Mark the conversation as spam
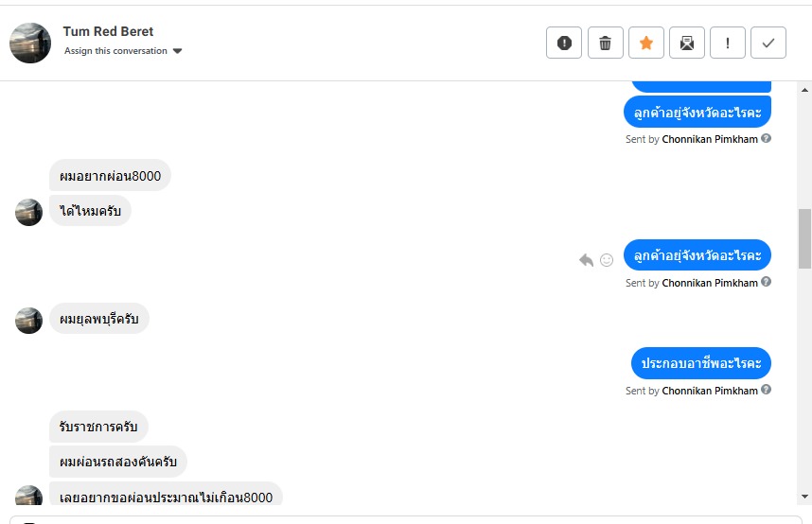The width and height of the screenshot is (812, 524). (564, 43)
